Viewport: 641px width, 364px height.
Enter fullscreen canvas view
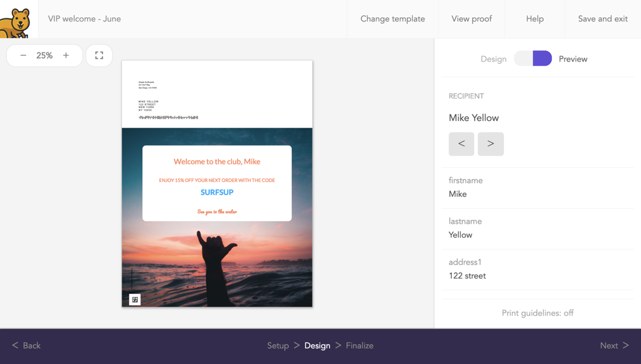pos(99,56)
